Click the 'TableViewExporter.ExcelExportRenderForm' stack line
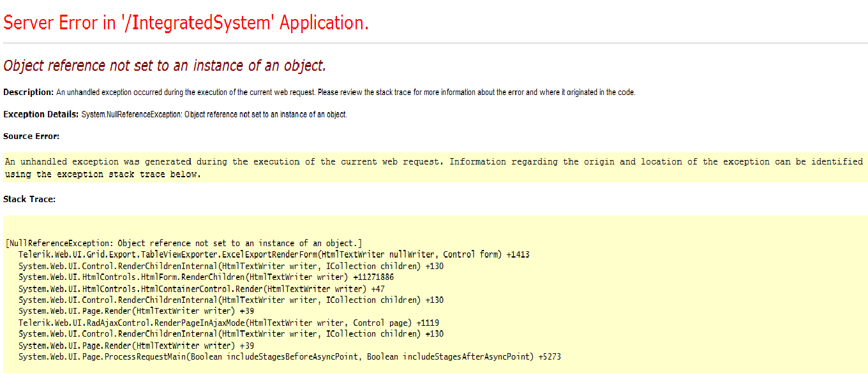Viewport: 868px width, 373px height. click(274, 254)
